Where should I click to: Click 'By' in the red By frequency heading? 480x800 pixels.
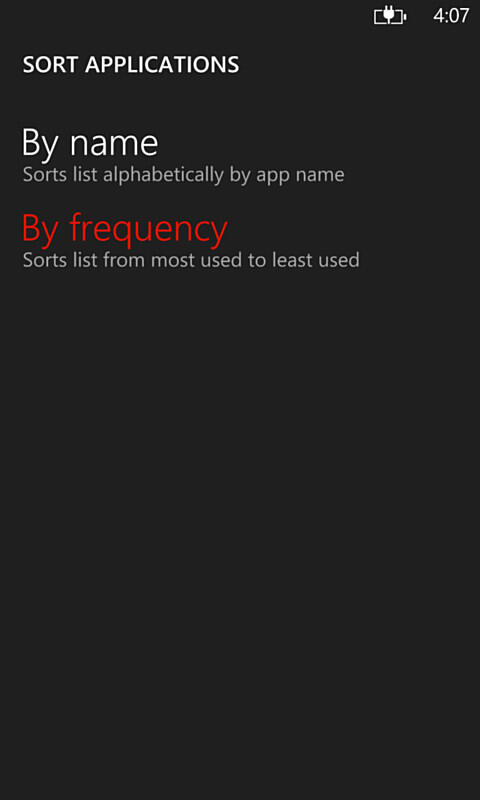[40, 230]
